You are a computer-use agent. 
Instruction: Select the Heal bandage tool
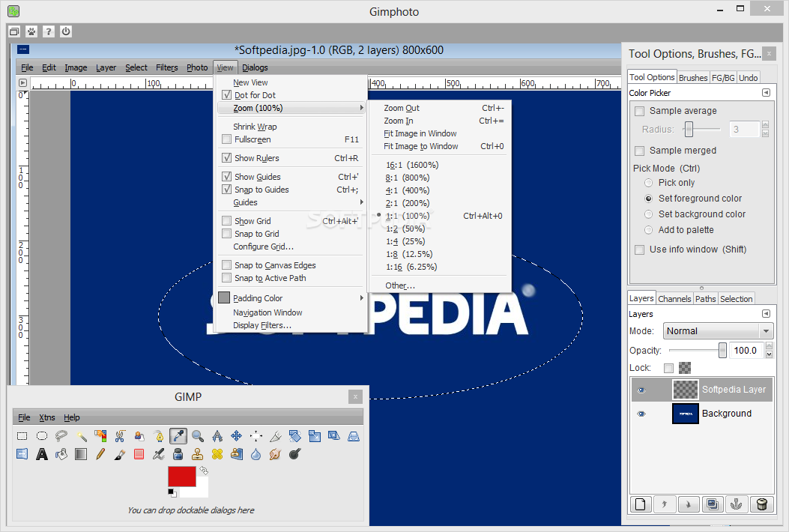(x=217, y=454)
